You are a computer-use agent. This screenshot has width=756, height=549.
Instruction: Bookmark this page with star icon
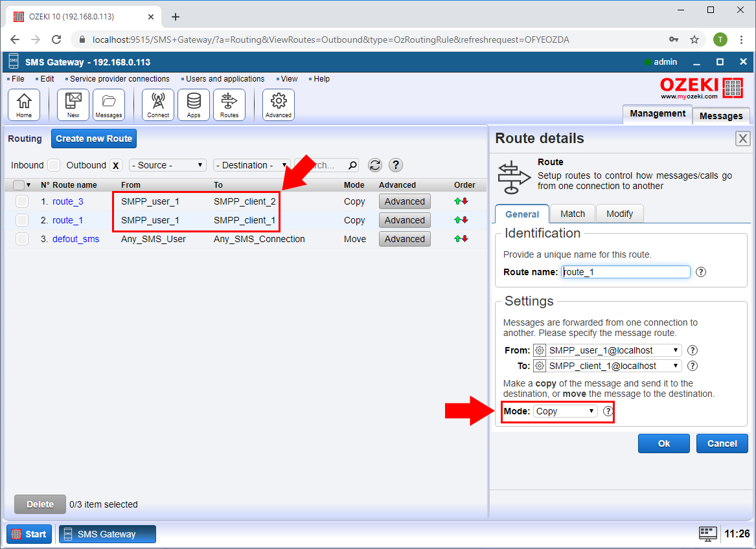(694, 39)
